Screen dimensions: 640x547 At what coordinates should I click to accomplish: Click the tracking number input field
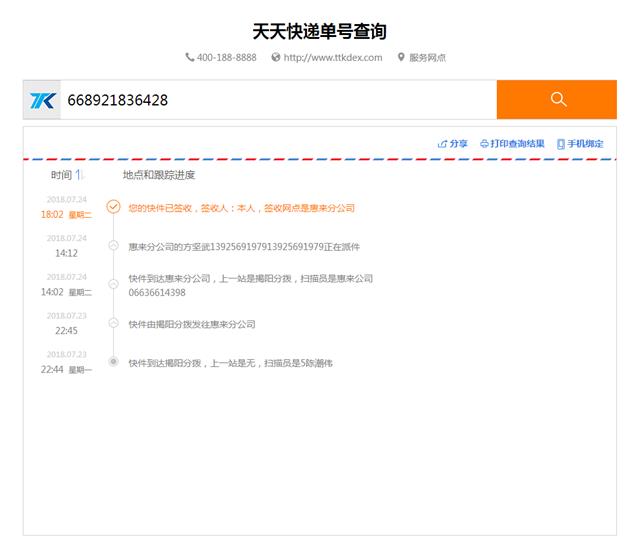click(x=278, y=100)
